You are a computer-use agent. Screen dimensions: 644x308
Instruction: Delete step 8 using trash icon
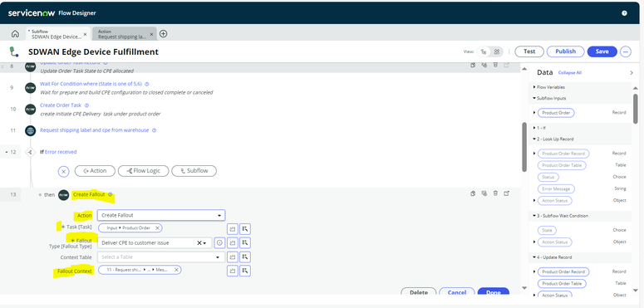point(496,65)
